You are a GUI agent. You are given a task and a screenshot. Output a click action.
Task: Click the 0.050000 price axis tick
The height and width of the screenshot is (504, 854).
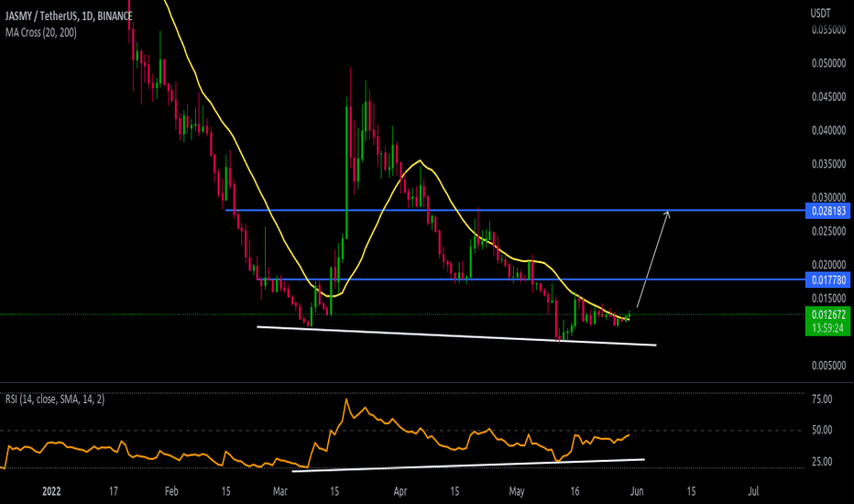(x=828, y=63)
